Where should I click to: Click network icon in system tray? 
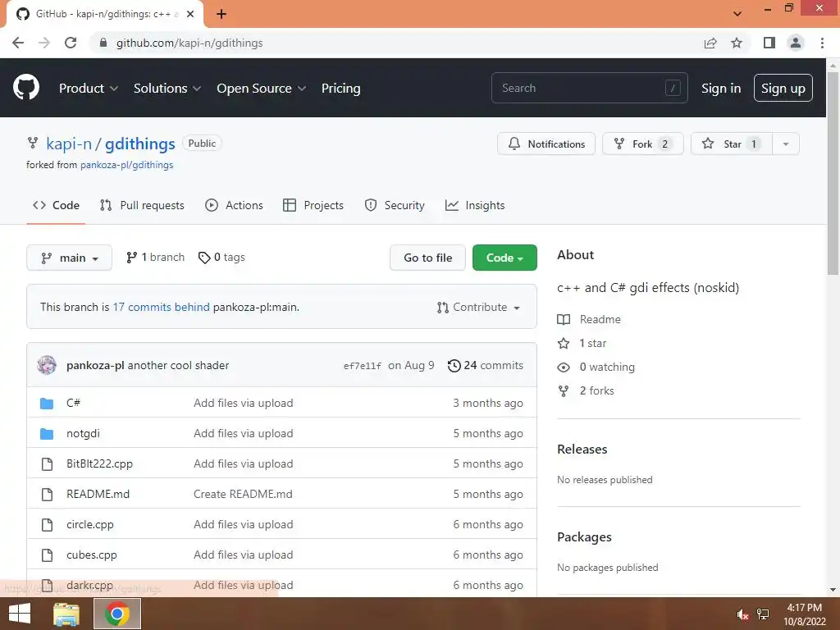[763, 614]
